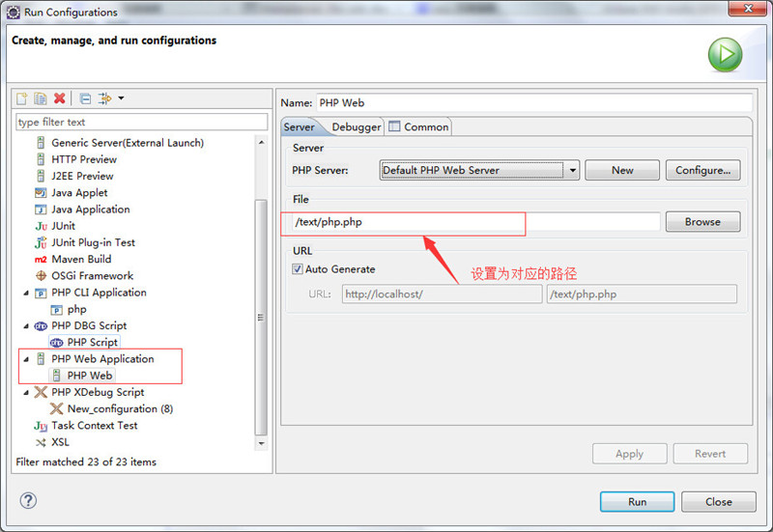Image resolution: width=773 pixels, height=532 pixels.
Task: Collapse the PHP Web Application tree node
Action: (26, 359)
